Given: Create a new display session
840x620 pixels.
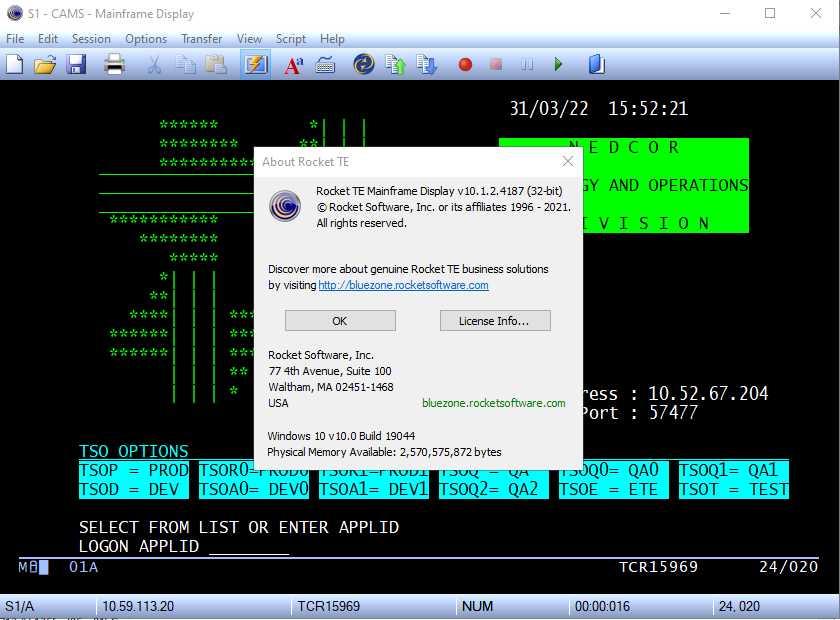Looking at the screenshot, I should pyautogui.click(x=14, y=64).
